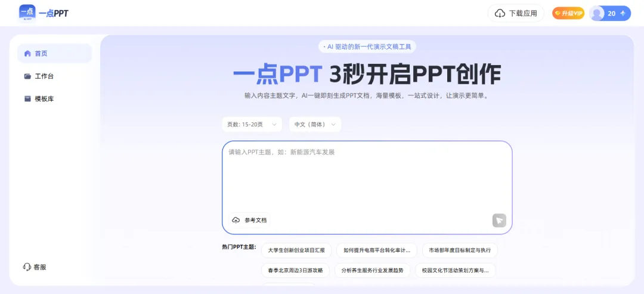This screenshot has height=294, width=644.
Task: Open 工作台 workspace menu item
Action: (54, 76)
